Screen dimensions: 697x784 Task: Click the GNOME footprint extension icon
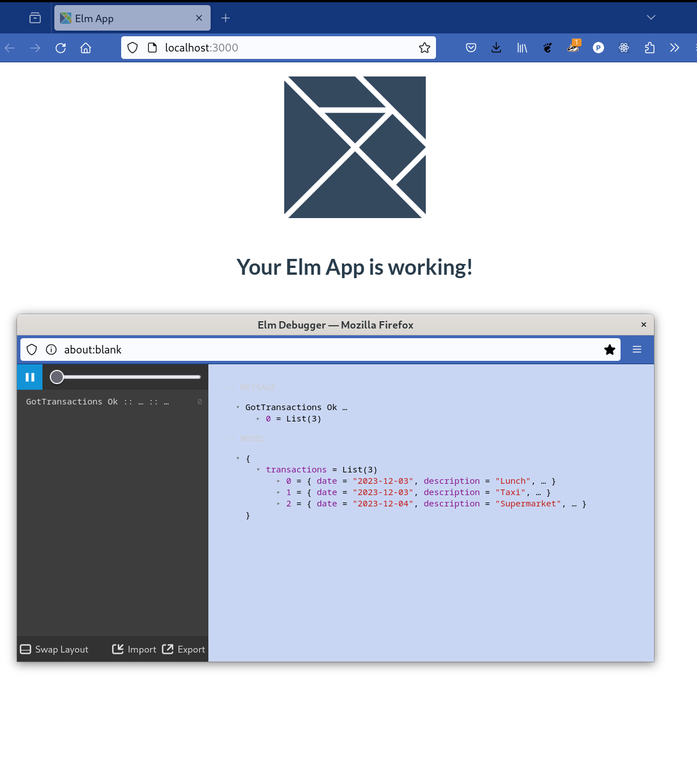[x=547, y=48]
